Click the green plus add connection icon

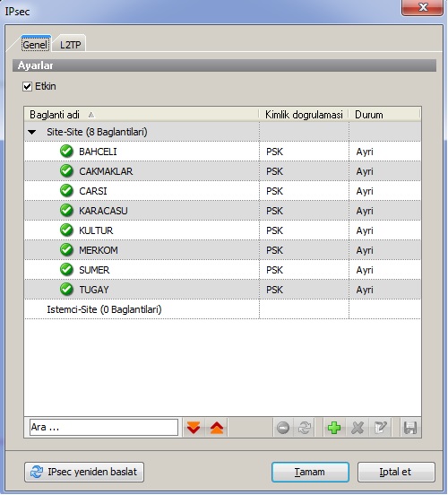point(334,428)
